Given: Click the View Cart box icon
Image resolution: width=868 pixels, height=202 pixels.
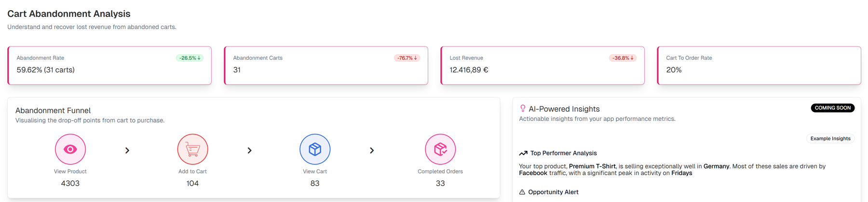Looking at the screenshot, I should (315, 149).
